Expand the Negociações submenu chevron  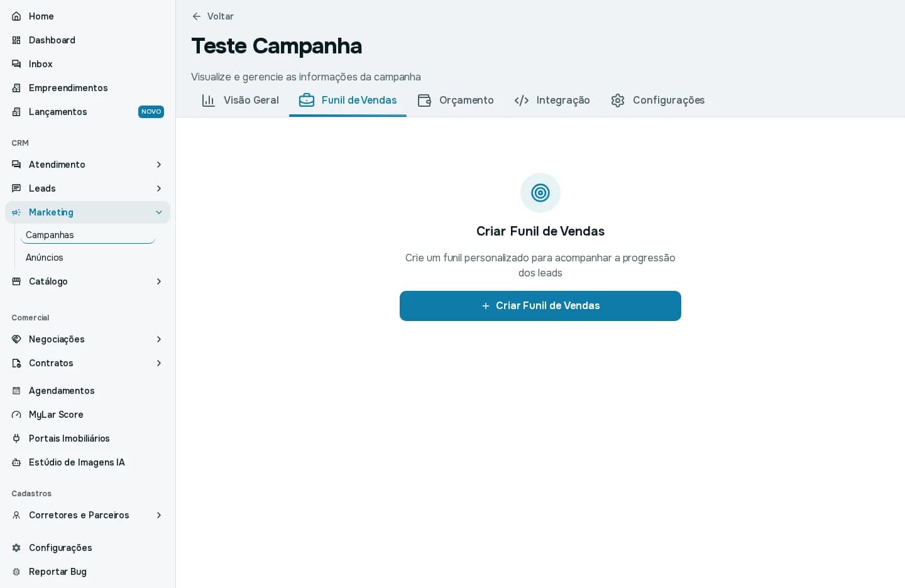pos(159,339)
